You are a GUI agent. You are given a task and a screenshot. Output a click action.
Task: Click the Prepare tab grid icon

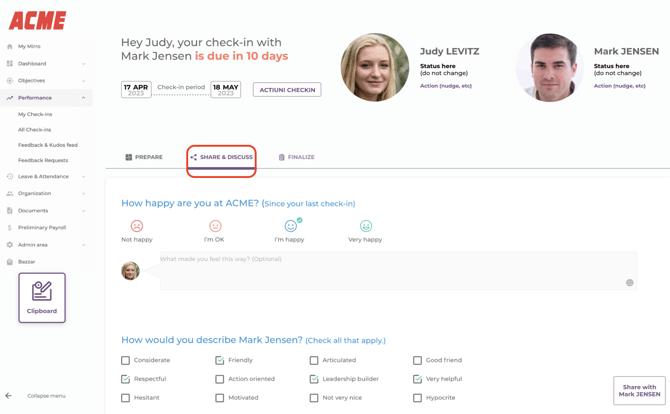pos(129,157)
